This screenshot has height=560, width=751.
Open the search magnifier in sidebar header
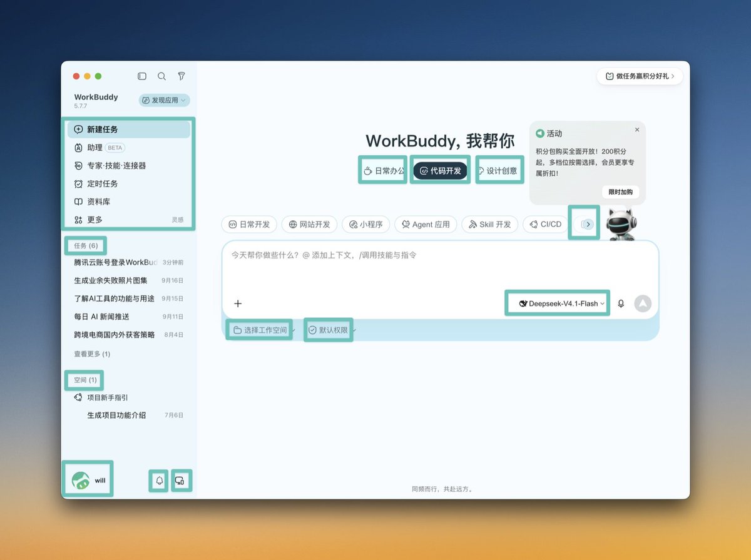coord(161,76)
